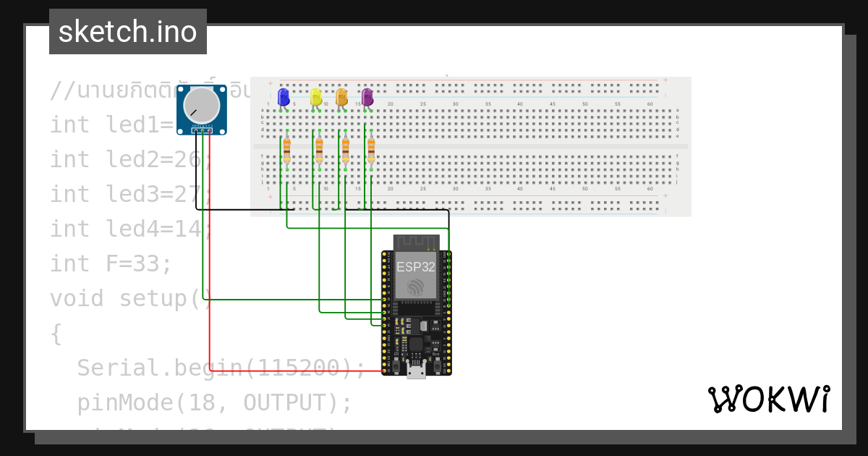Click the code line 'int led4=14;'
Viewport: 868px width, 456px height.
(132, 229)
